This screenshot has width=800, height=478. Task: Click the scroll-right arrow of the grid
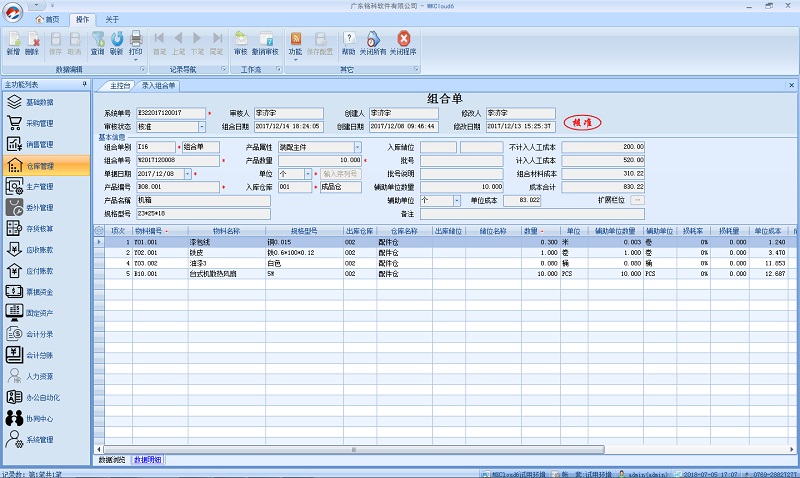tap(791, 449)
